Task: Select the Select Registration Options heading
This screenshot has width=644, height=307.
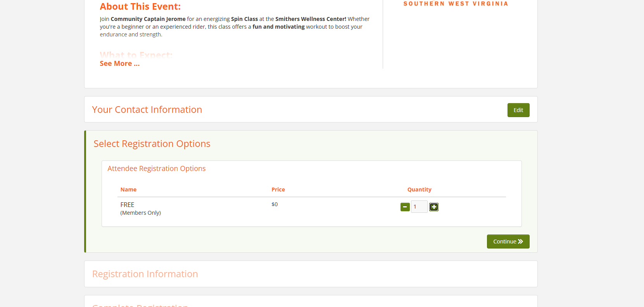Action: [152, 144]
